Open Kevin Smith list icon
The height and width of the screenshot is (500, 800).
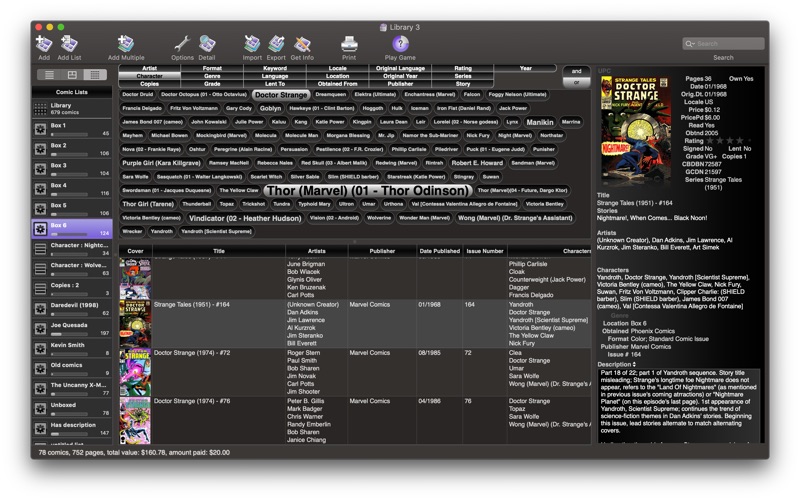40,348
